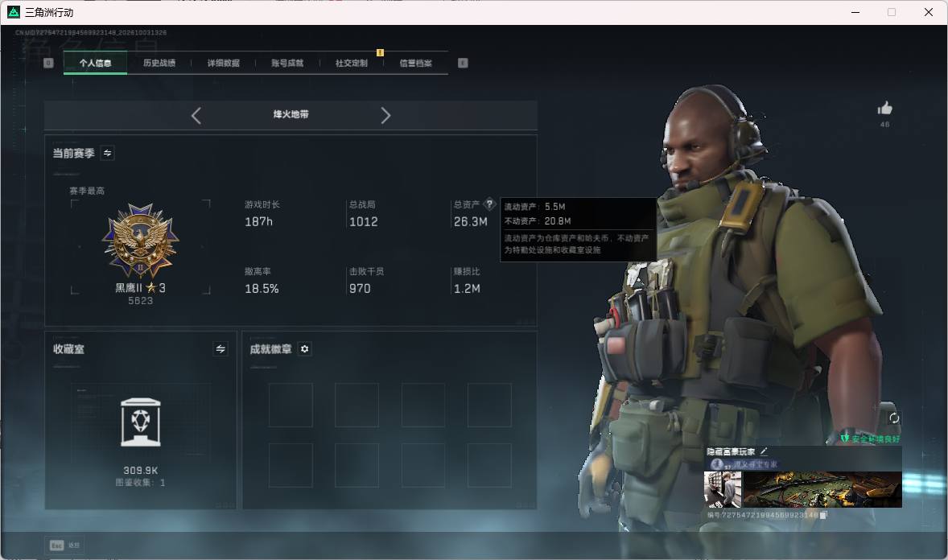948x560 pixels.
Task: Click the swap icon in 收藏室 panel
Action: tap(221, 349)
